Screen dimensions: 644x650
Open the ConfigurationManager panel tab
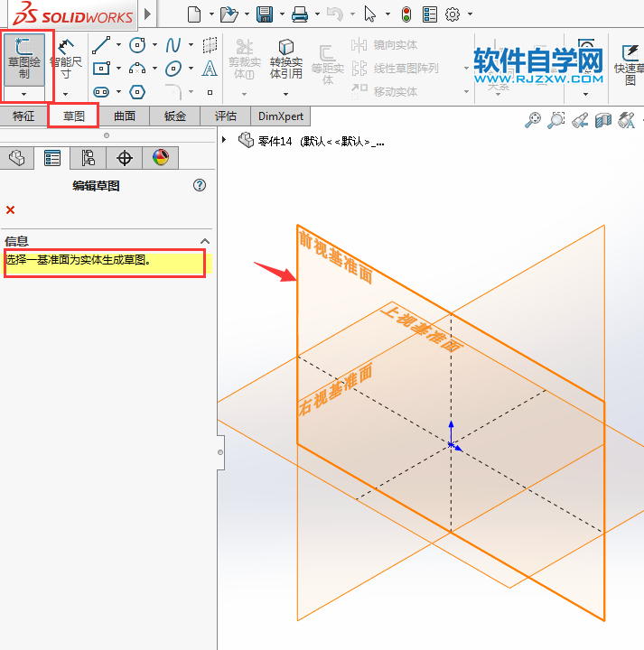(88, 158)
